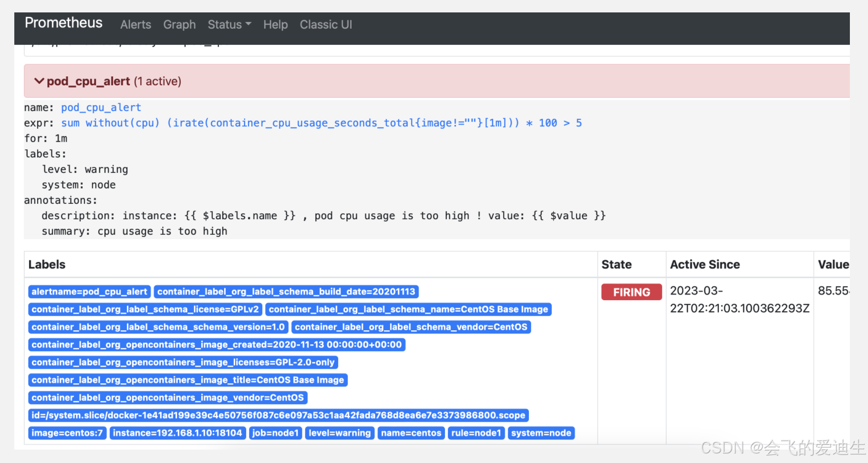Click the system=node label badge

[x=541, y=433]
